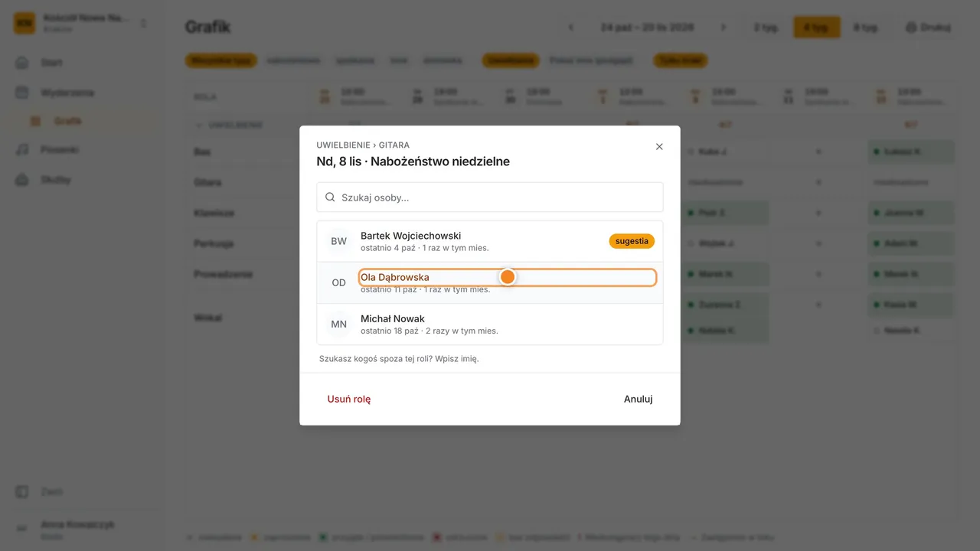Click the magnifier icon in search box
The image size is (980, 551).
click(330, 197)
